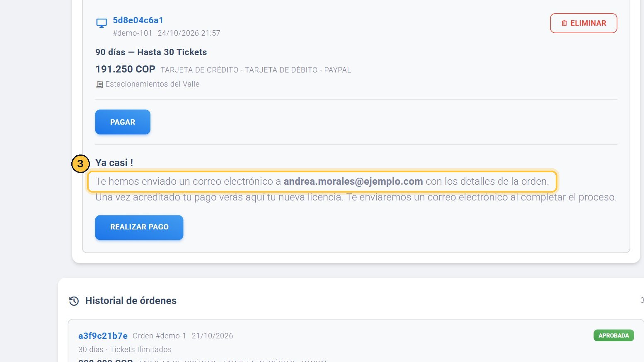Click the '#demo-101' order reference

click(x=133, y=33)
